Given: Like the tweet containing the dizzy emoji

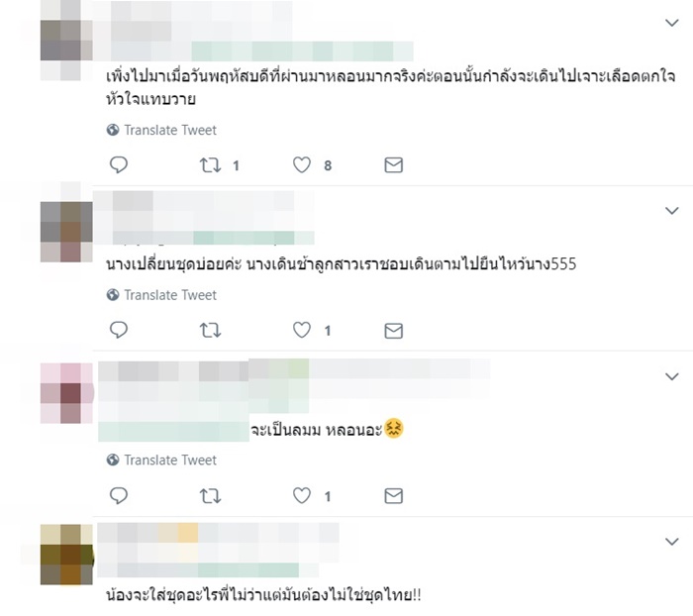Looking at the screenshot, I should coord(302,495).
